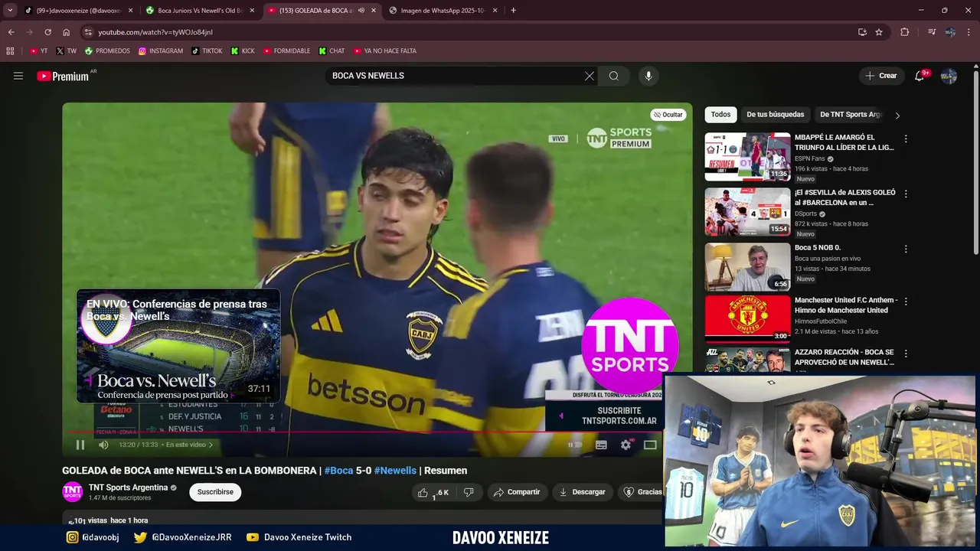The image size is (980, 551).
Task: Open the Manchester United Anthem thumbnail
Action: (x=747, y=318)
